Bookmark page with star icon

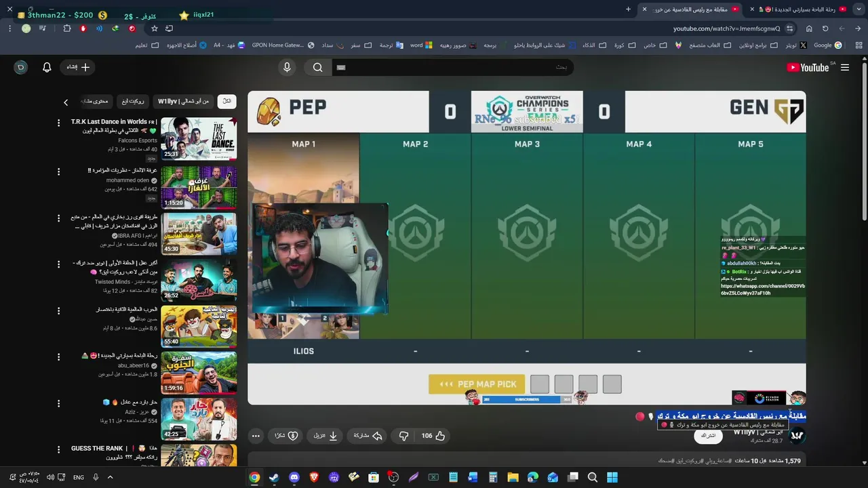click(155, 28)
